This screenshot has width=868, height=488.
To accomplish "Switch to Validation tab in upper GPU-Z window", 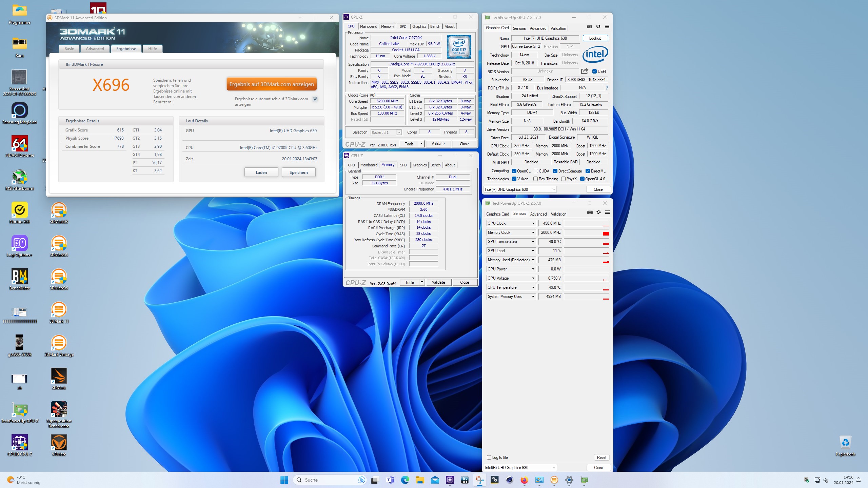I will point(558,28).
